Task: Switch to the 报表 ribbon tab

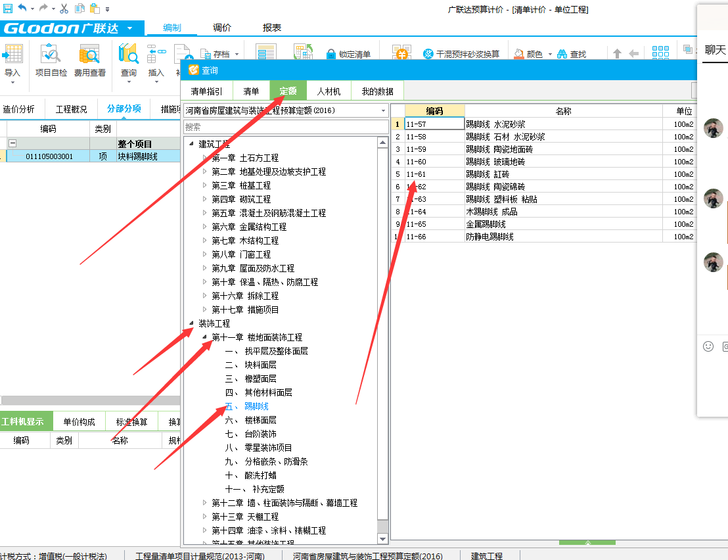Action: coord(272,28)
